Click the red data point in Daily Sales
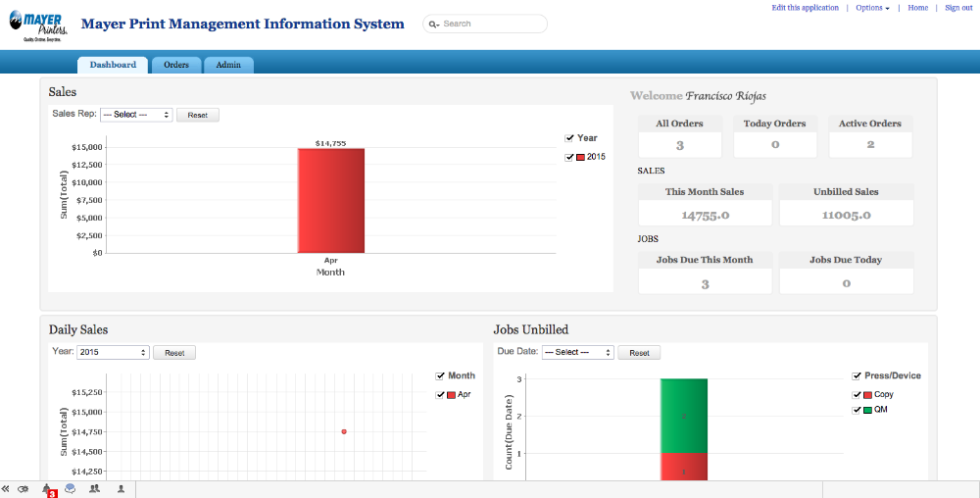This screenshot has height=498, width=980. click(344, 431)
